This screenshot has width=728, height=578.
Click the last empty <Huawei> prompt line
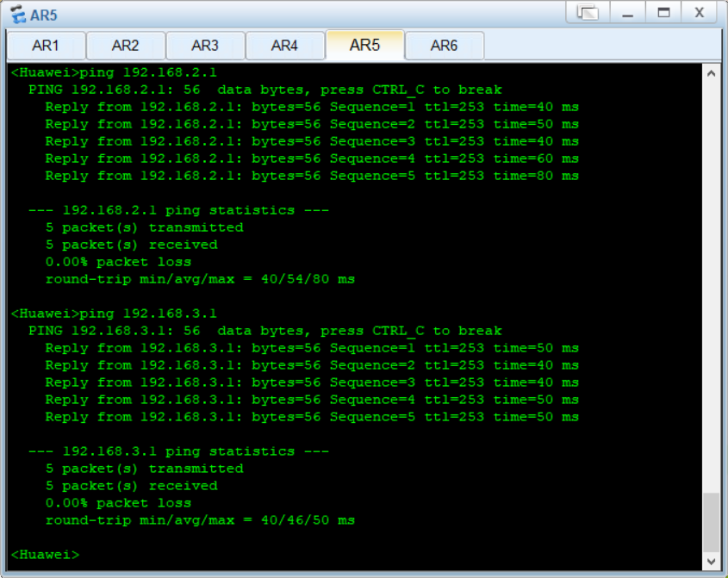46,555
